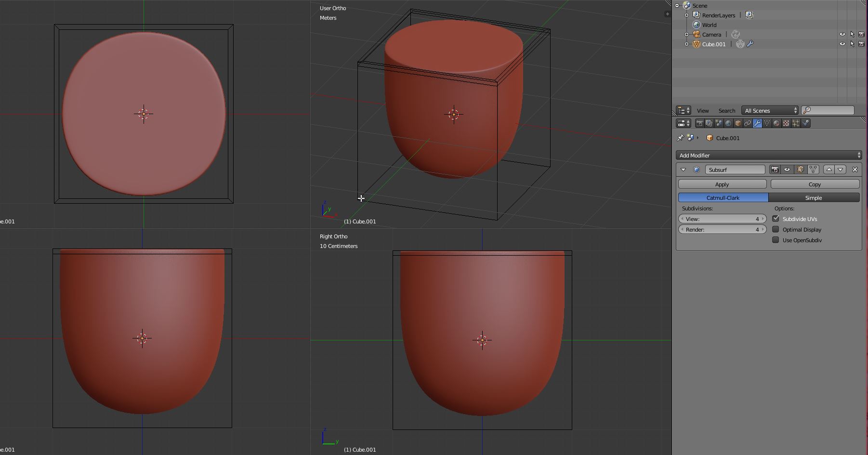
Task: Open the outliner View menu
Action: coord(703,111)
